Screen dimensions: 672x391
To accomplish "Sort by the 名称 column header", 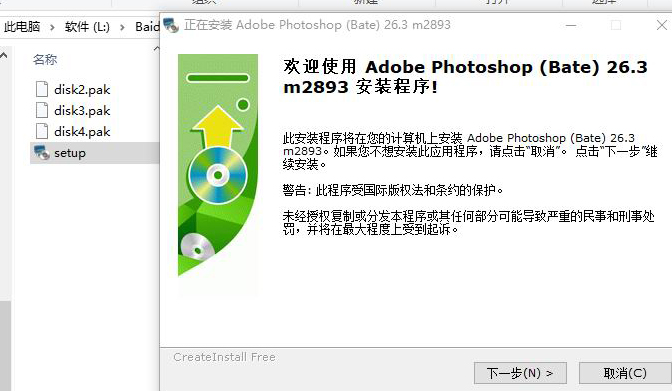I will [45, 59].
